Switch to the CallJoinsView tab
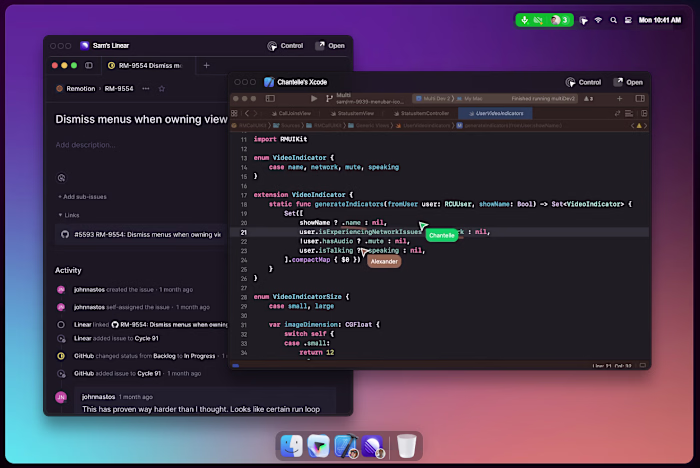The image size is (700, 468). pyautogui.click(x=291, y=113)
